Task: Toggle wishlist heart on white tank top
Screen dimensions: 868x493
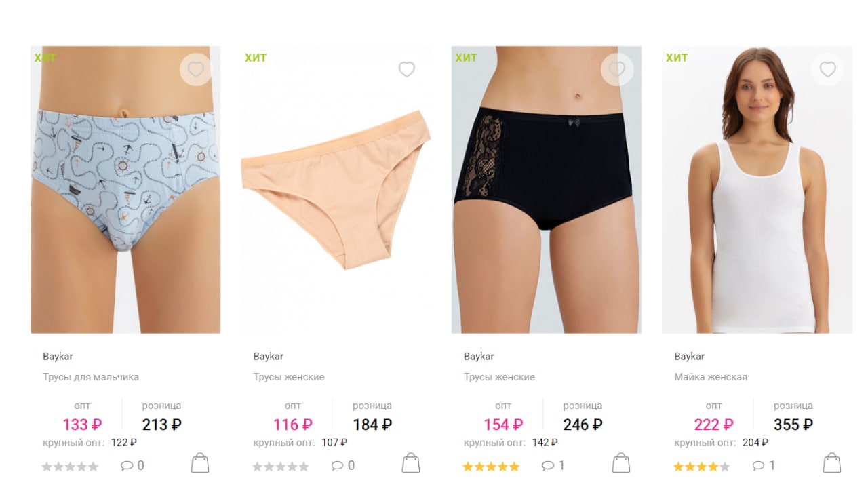Action: pyautogui.click(x=827, y=69)
